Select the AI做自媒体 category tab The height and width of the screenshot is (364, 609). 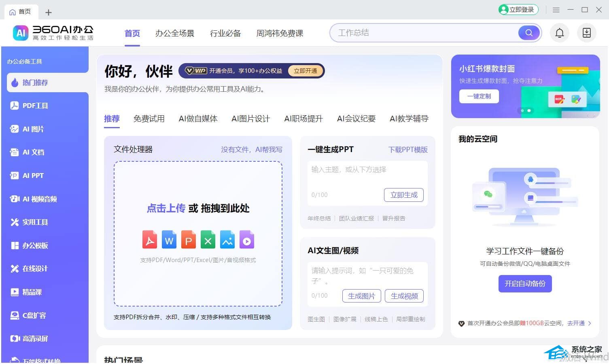click(x=198, y=119)
